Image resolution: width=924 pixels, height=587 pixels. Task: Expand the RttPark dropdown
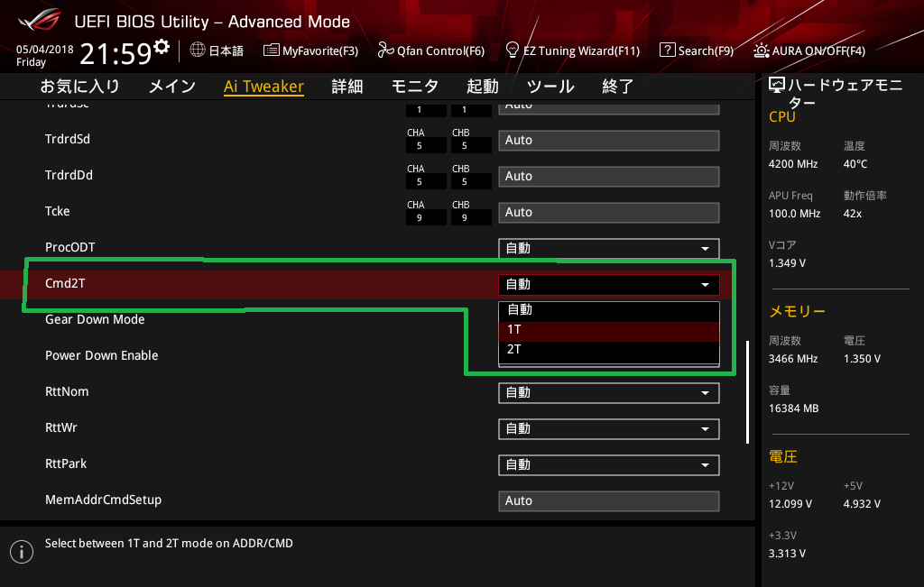(x=609, y=465)
